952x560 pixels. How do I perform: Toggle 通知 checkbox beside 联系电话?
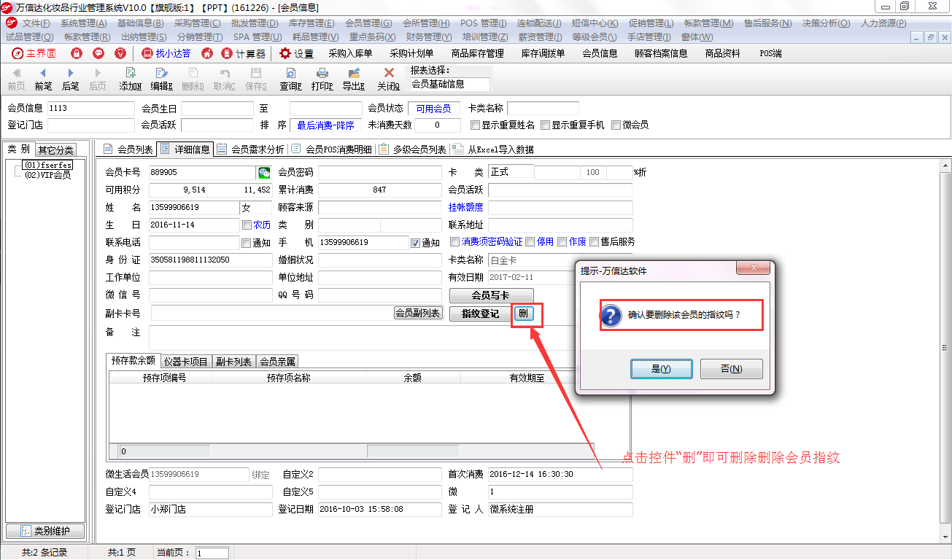(247, 243)
